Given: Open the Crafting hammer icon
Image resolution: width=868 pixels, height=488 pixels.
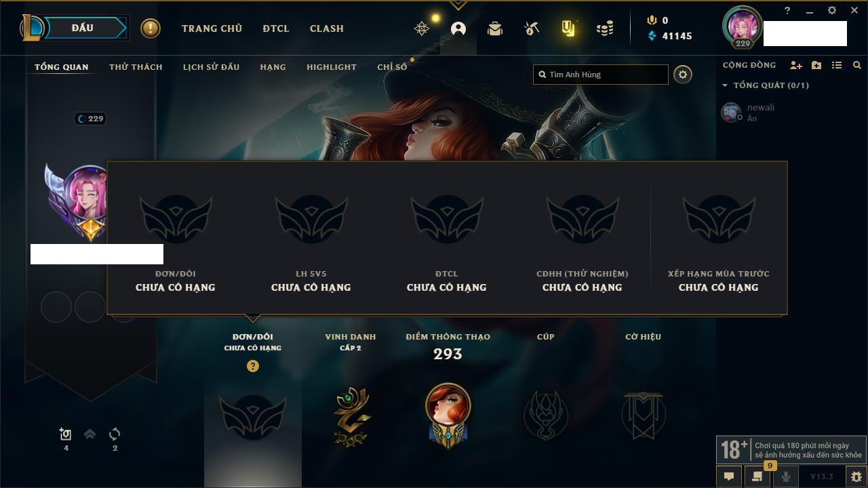Looking at the screenshot, I should coord(532,28).
